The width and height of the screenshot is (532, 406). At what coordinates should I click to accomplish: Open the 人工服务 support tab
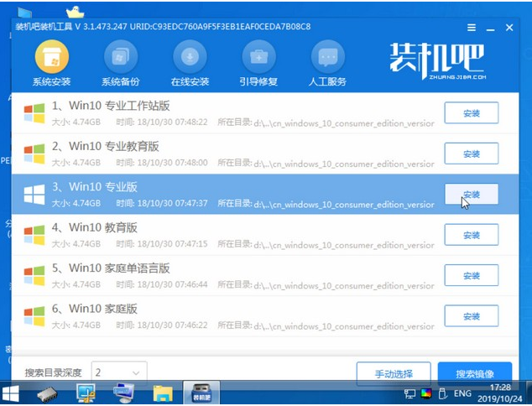pyautogui.click(x=327, y=64)
